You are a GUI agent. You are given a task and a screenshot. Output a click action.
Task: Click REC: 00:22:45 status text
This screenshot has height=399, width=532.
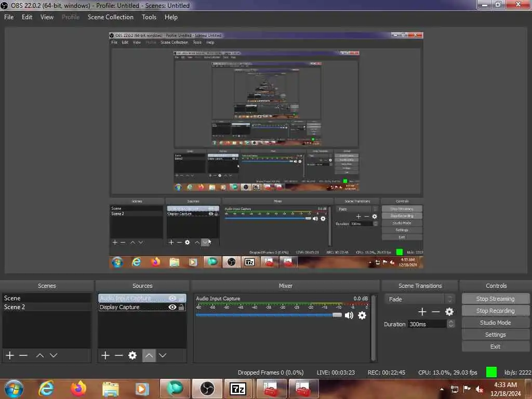coord(387,373)
